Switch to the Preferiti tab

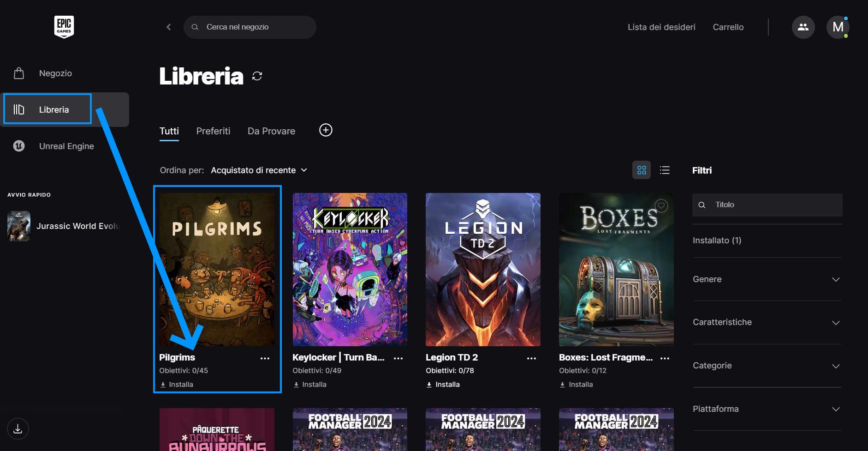point(213,131)
